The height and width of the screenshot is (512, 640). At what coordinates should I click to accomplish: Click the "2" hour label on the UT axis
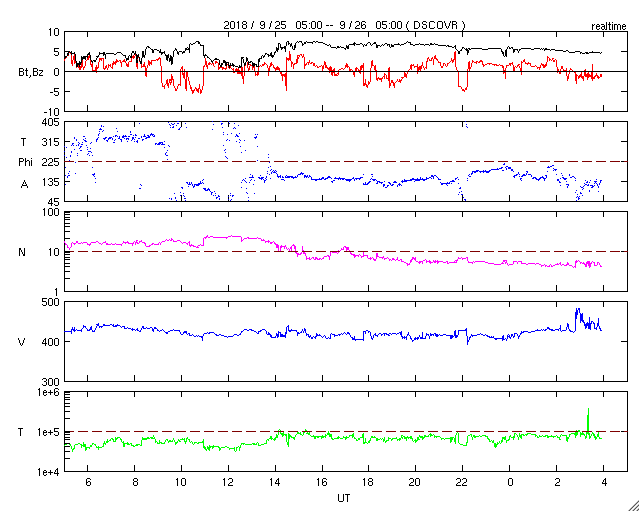(x=557, y=482)
